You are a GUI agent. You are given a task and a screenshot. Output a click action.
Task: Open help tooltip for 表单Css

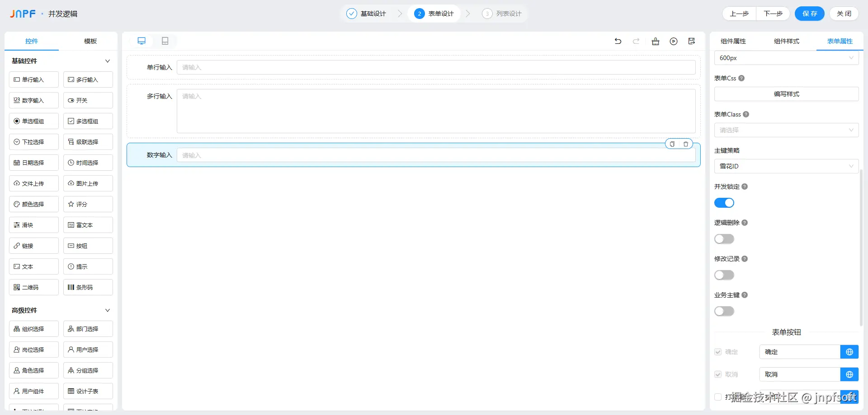click(741, 78)
